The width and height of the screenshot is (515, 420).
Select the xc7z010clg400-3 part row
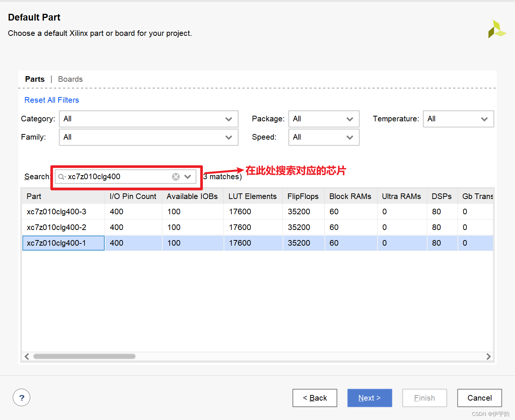tap(257, 212)
